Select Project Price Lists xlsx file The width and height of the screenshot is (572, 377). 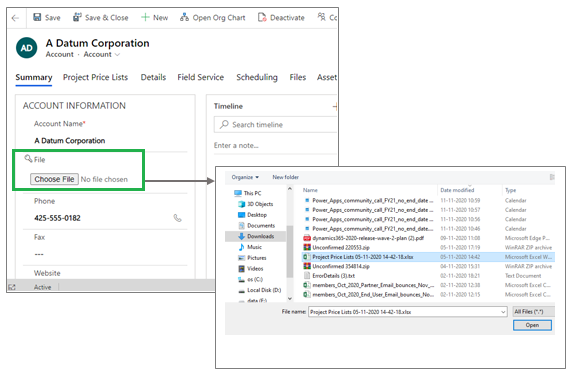427,257
